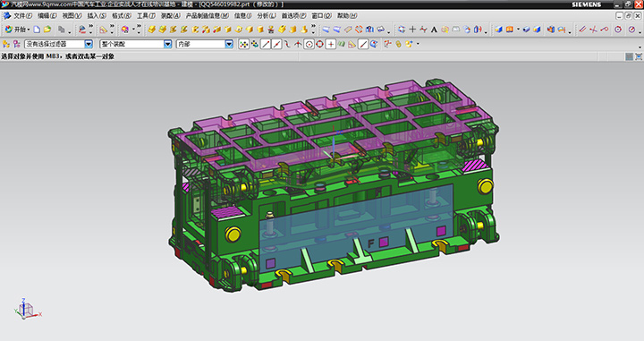Select the Text 'A' tool
Viewport: 644px width, 341px height.
434,30
